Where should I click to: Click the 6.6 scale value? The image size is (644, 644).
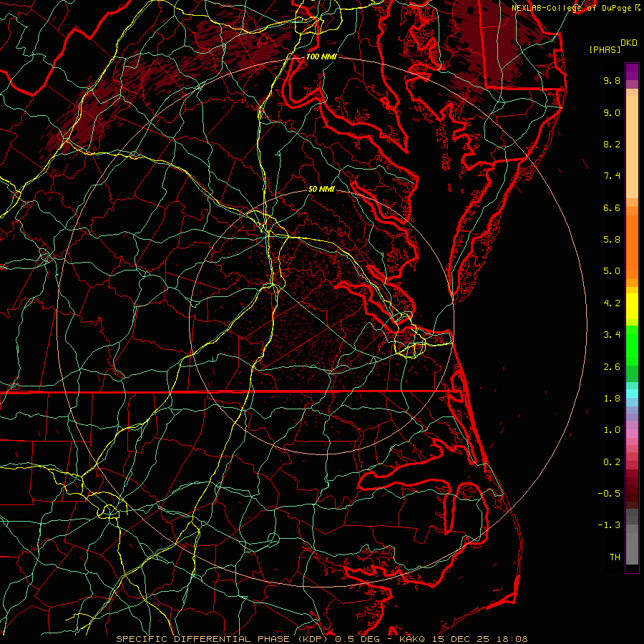(612, 208)
